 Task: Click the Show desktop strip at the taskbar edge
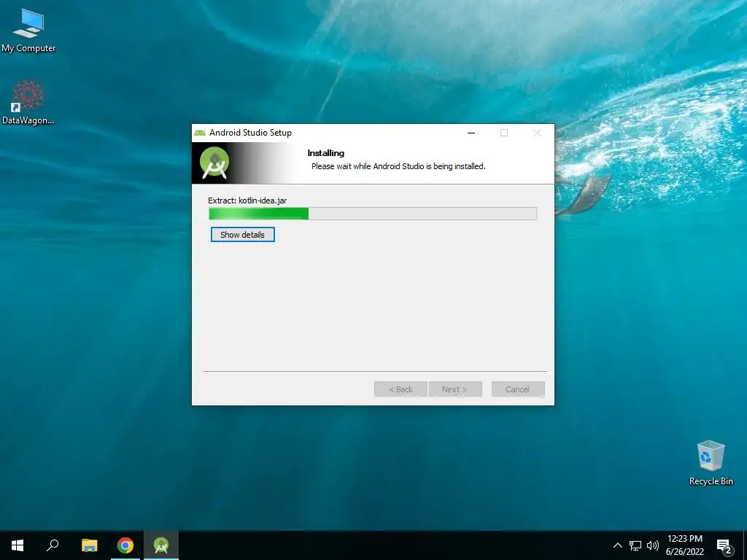(745, 545)
